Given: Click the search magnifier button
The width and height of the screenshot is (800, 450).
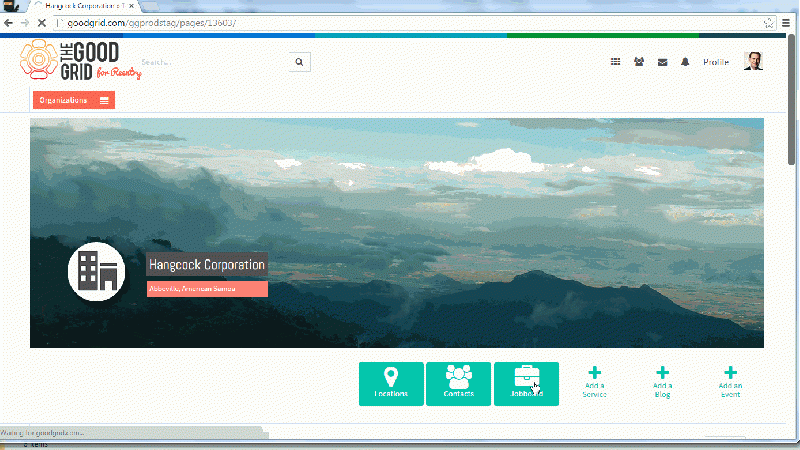Looking at the screenshot, I should pyautogui.click(x=299, y=62).
